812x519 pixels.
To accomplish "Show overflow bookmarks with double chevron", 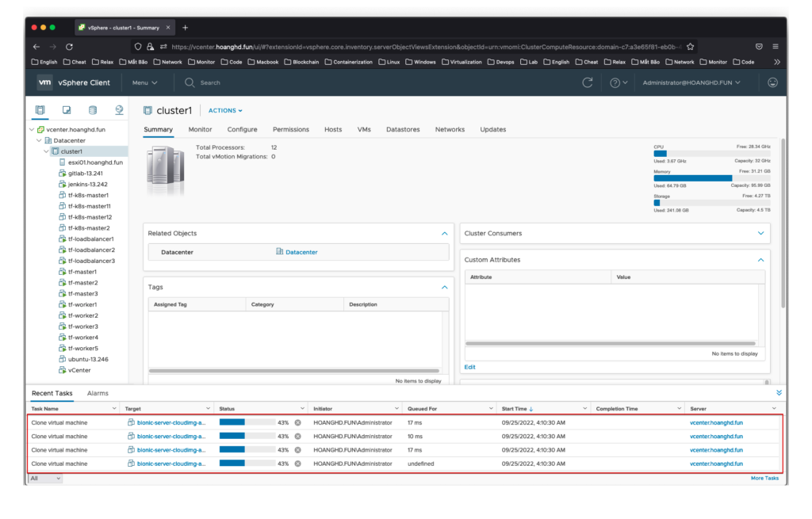I will point(777,62).
